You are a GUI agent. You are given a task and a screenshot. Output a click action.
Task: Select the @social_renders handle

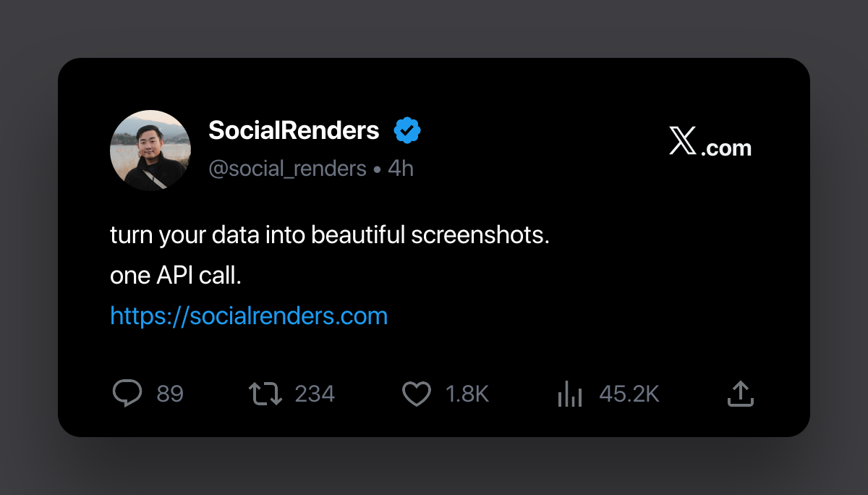(287, 168)
